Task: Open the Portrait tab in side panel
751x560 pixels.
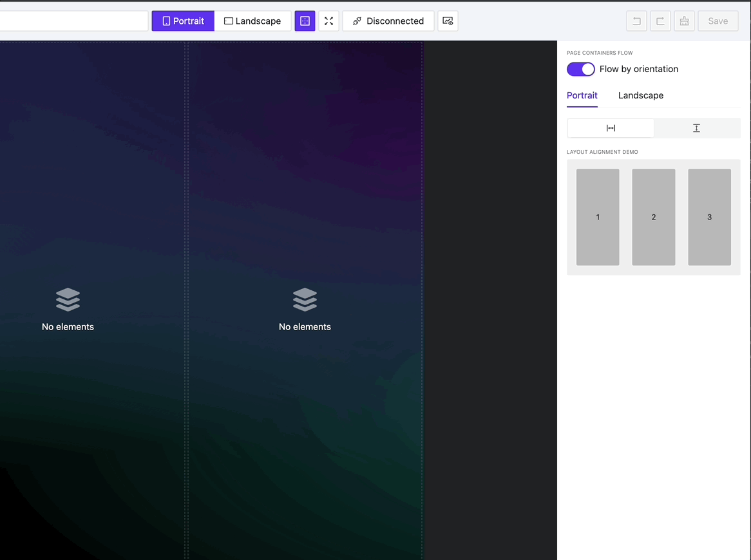Action: pos(582,95)
